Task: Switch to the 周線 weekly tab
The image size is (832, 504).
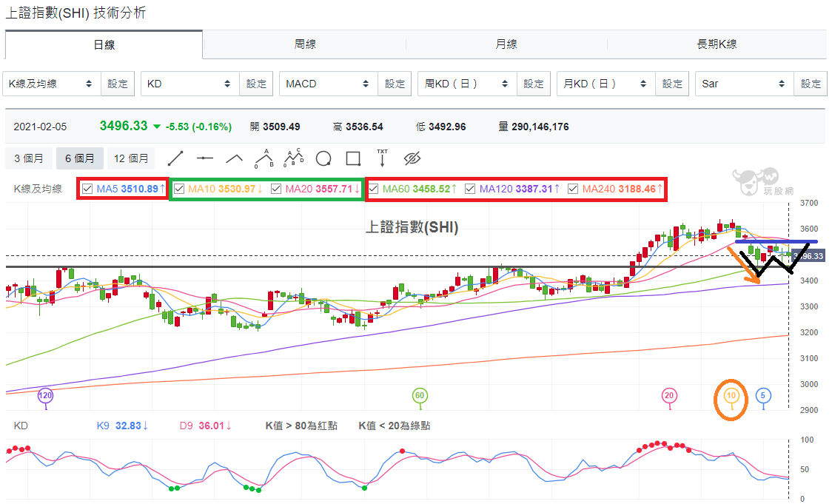Action: click(305, 44)
